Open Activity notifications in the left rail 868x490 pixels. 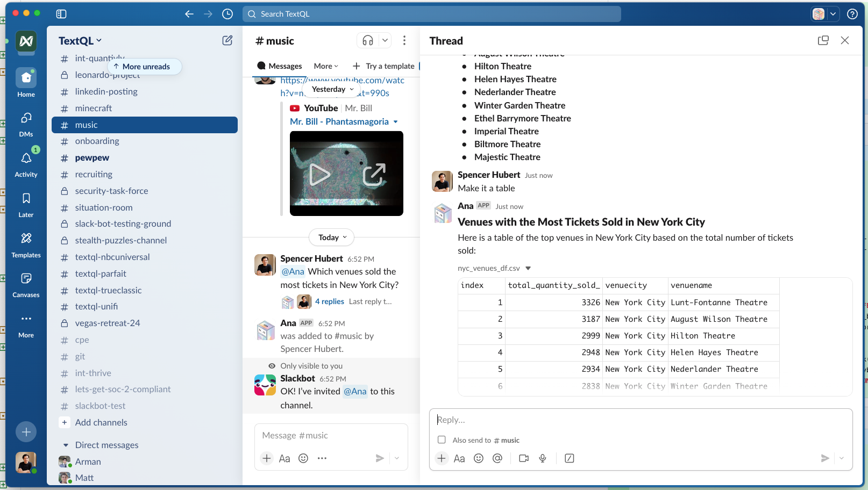[26, 164]
